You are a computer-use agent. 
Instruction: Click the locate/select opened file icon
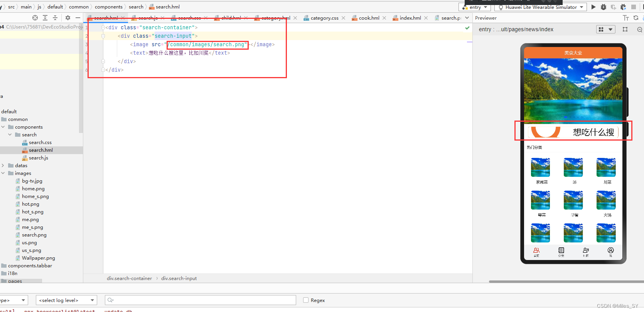35,18
